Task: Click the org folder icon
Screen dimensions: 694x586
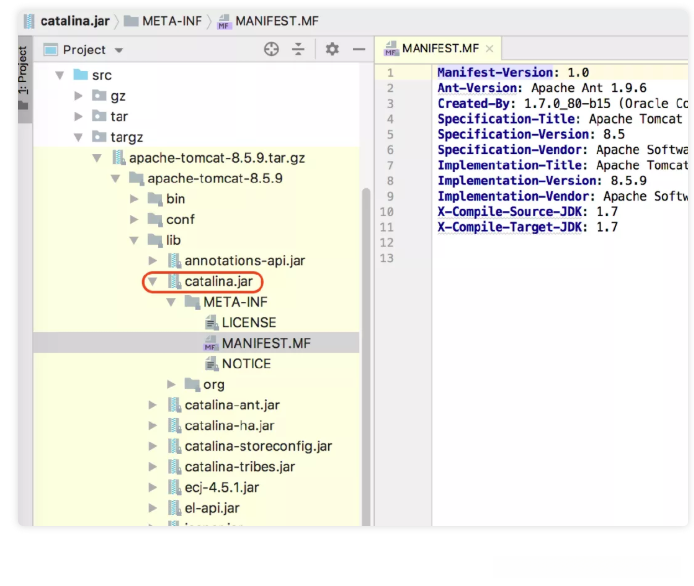Action: coord(192,384)
